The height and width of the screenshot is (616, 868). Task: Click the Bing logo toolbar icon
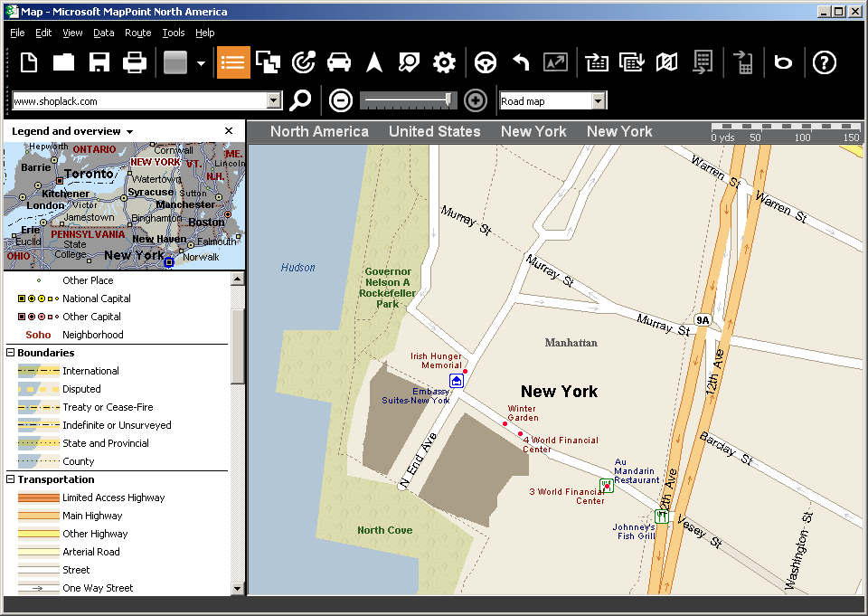point(783,62)
